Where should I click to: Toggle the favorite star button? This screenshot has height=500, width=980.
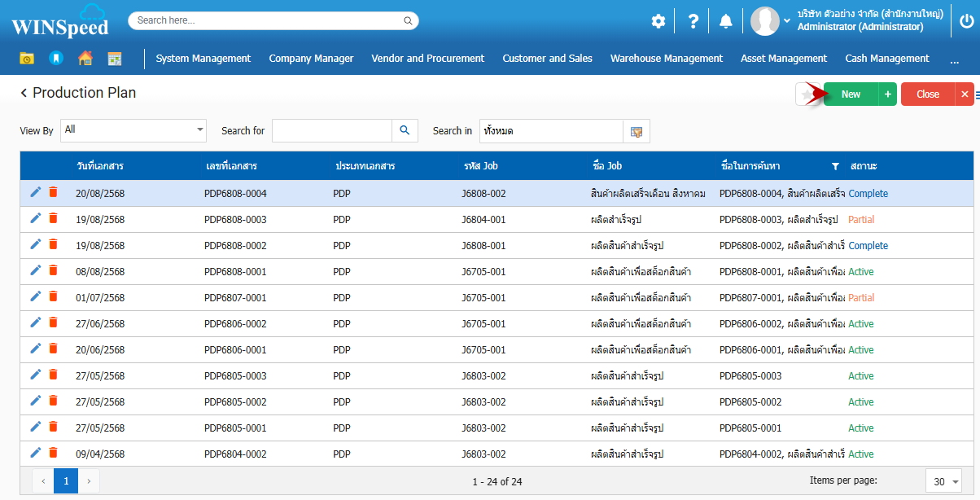pyautogui.click(x=807, y=94)
